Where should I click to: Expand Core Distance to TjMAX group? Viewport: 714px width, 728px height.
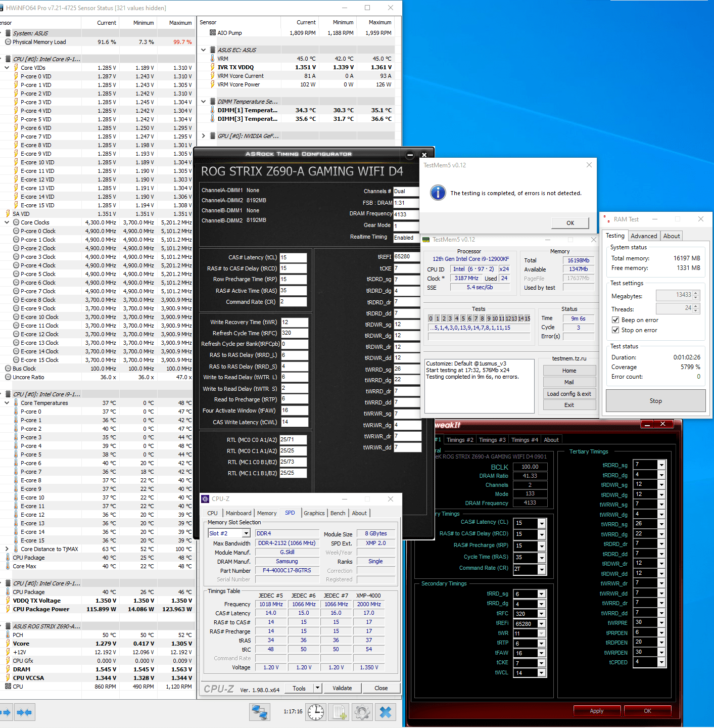coord(7,549)
